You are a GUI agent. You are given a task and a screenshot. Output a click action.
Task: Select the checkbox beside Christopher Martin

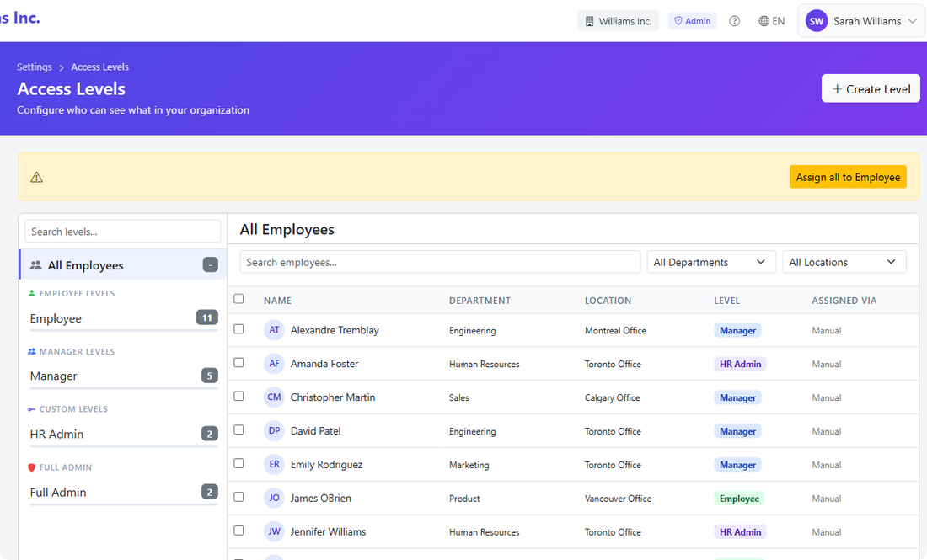coord(238,397)
